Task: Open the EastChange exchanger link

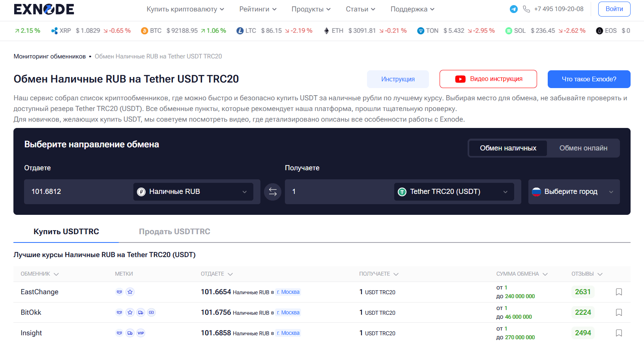Action: coord(39,292)
